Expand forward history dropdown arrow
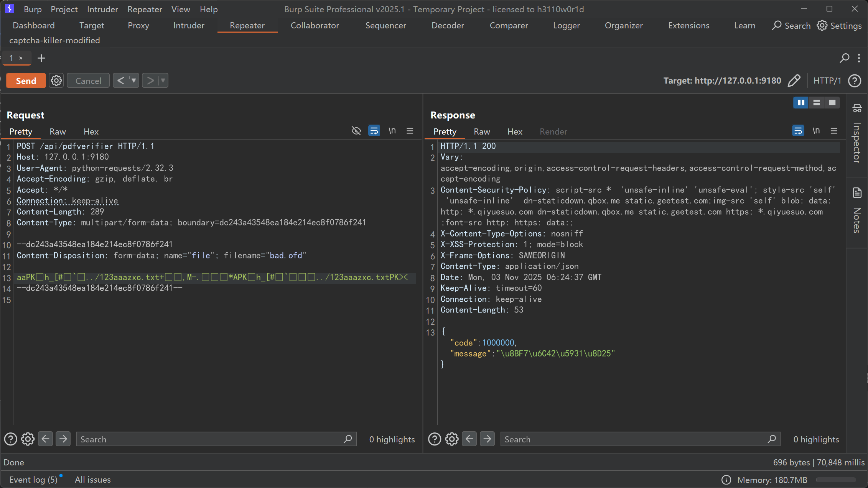This screenshot has height=488, width=868. [163, 81]
